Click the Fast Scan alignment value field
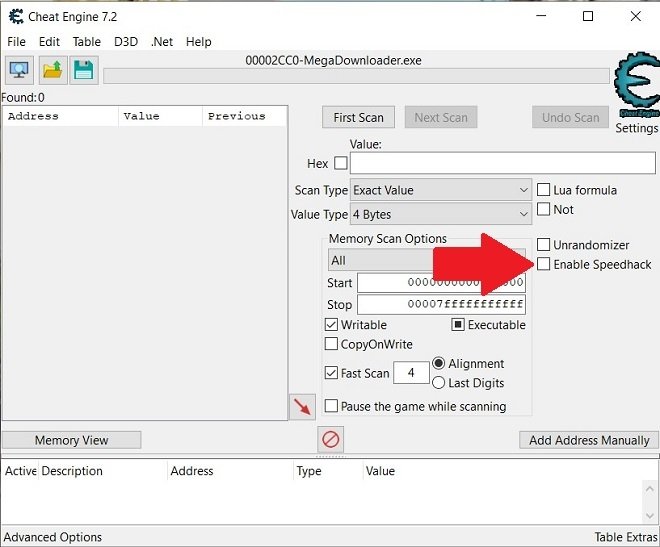This screenshot has height=547, width=660. click(x=411, y=373)
